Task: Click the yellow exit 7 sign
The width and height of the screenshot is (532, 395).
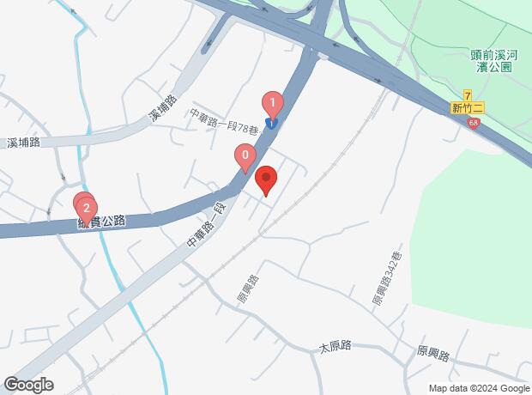Action: coord(468,95)
